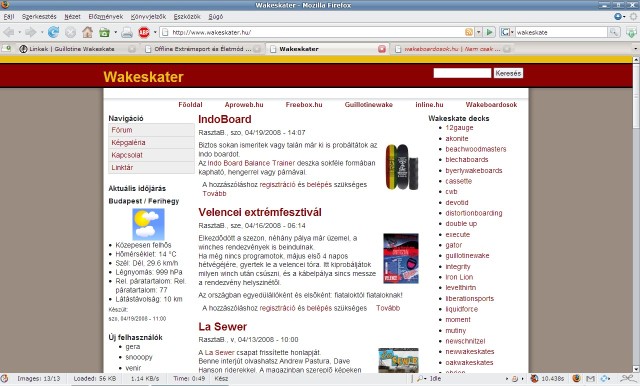The image size is (640, 386).
Task: Open the Fórum navigation link
Action: (x=122, y=130)
